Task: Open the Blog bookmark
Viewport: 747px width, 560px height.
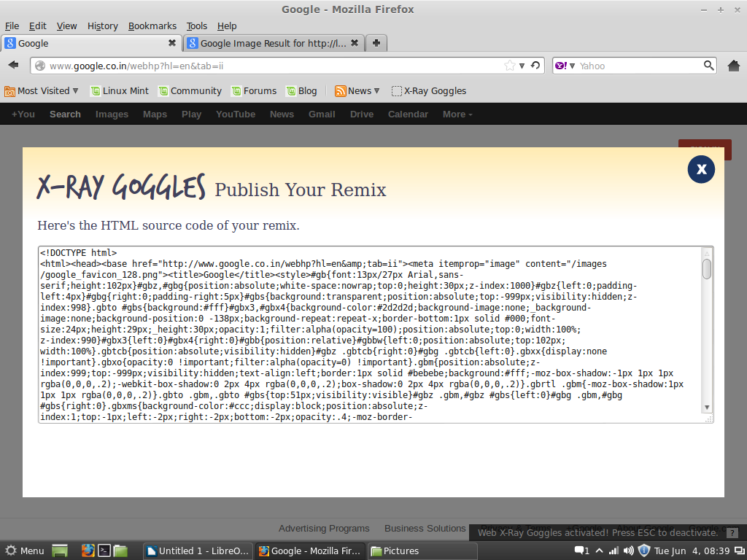Action: (301, 90)
